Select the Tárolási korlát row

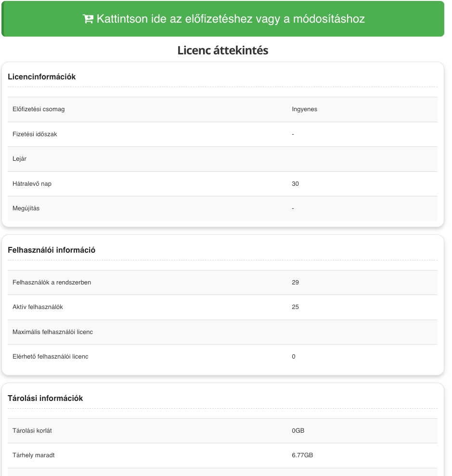point(222,431)
